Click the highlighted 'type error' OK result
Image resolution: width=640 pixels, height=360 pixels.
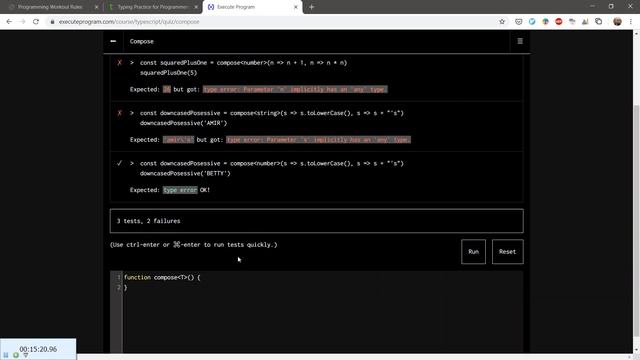click(180, 190)
